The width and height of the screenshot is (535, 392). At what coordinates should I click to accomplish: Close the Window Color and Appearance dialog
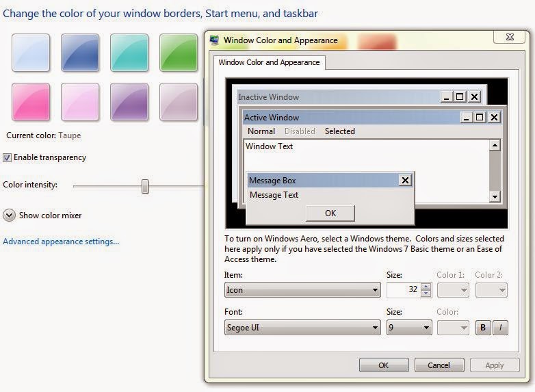point(510,37)
